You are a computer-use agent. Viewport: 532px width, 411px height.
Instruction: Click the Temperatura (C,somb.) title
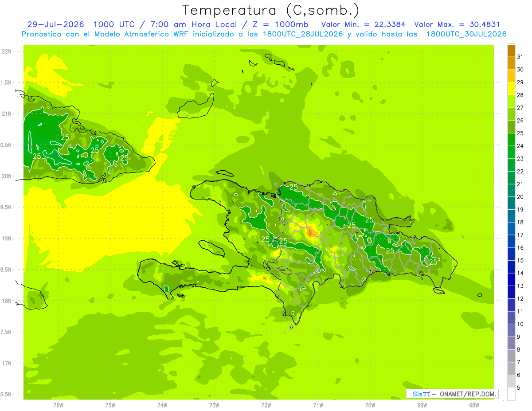click(271, 10)
